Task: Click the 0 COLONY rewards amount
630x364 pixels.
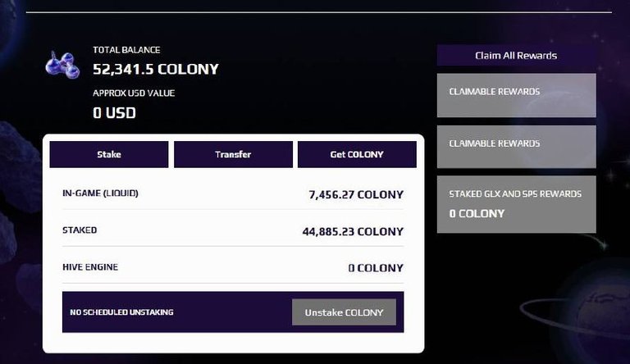Action: [477, 214]
